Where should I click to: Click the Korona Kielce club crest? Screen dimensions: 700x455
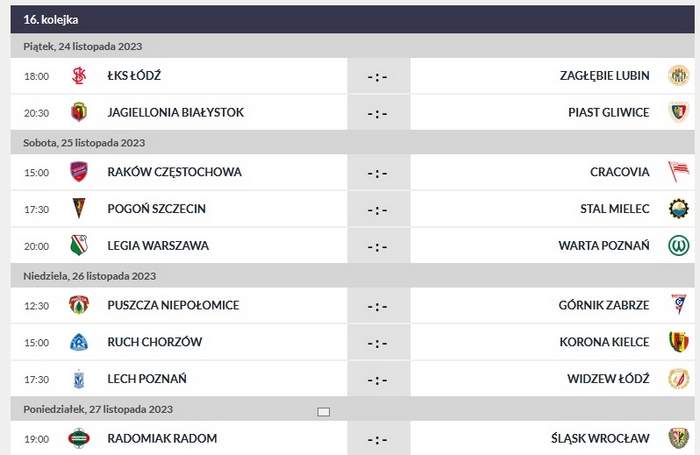pos(679,342)
